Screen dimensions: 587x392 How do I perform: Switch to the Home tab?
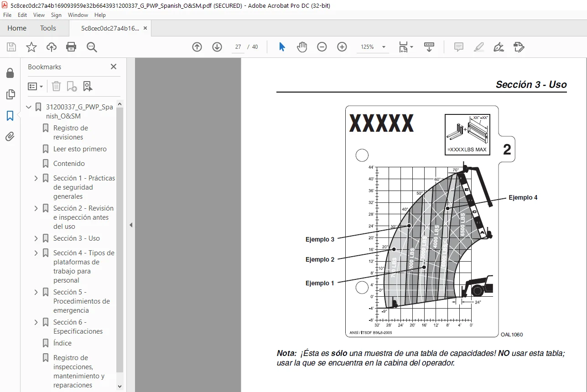(17, 28)
